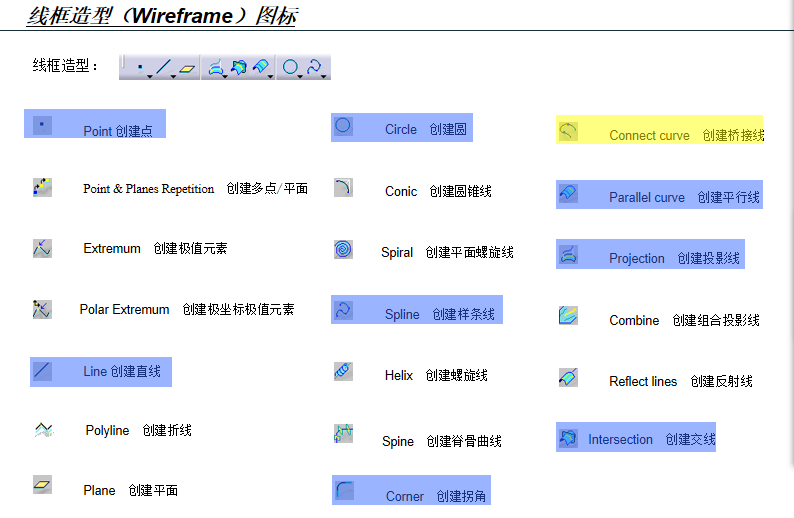Click the 'Plane 创建平面' label

click(131, 490)
